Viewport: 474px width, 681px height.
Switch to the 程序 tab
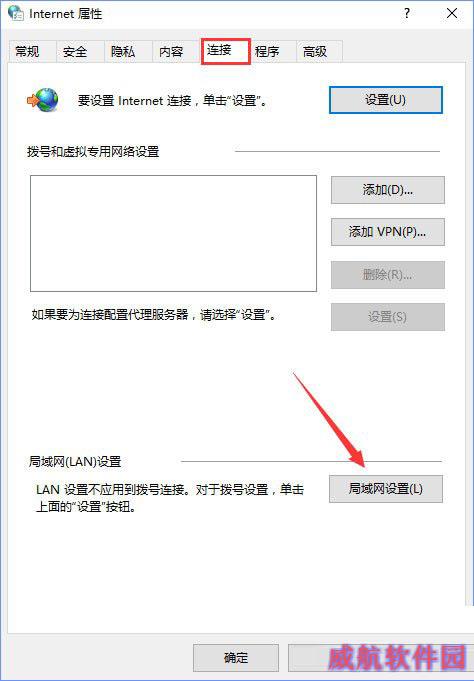click(x=267, y=52)
